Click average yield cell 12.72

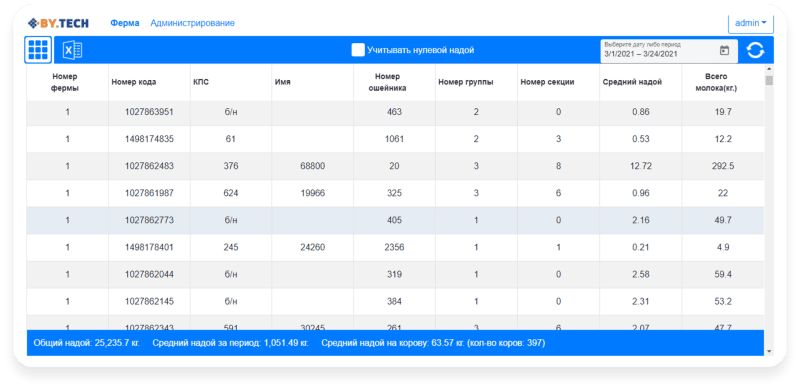(640, 166)
